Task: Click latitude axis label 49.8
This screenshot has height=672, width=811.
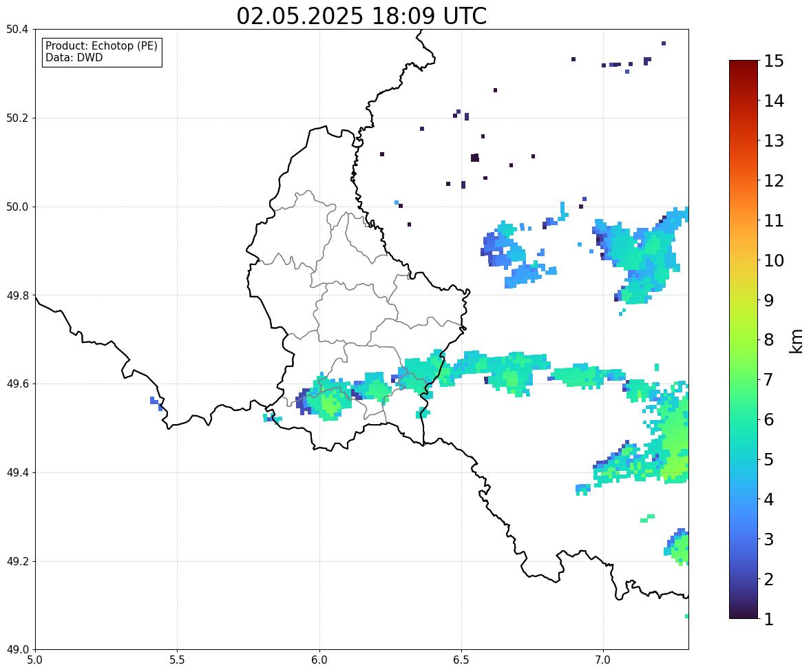Action: (x=17, y=295)
